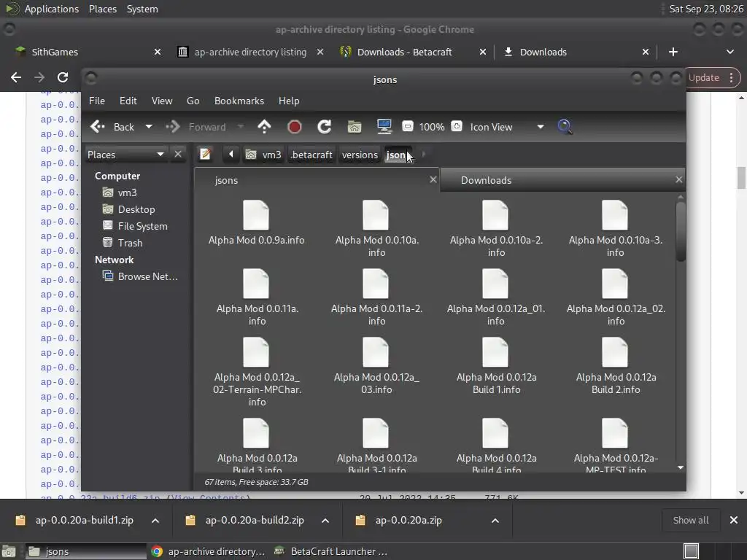Open the View menu

pos(162,101)
